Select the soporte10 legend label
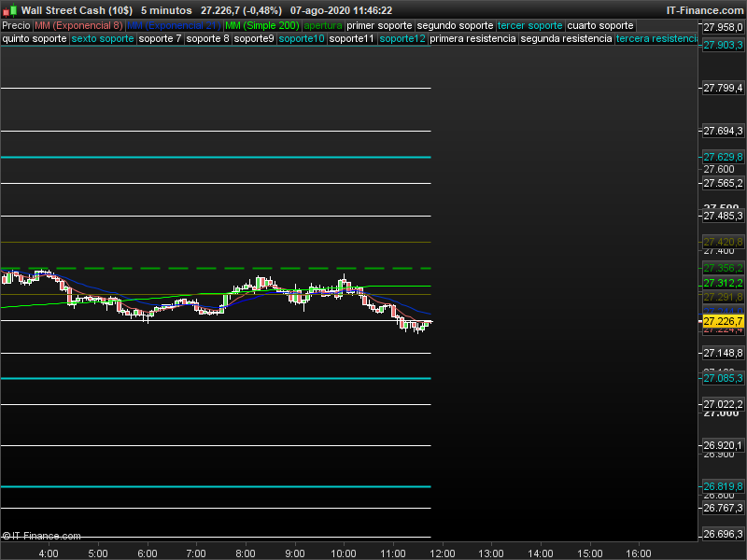 pyautogui.click(x=303, y=39)
